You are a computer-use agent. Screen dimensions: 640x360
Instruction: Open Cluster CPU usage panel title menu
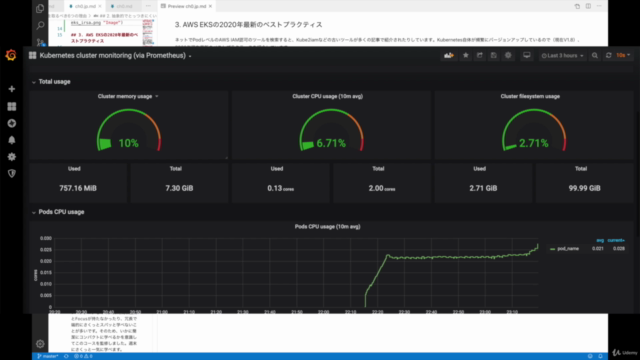(327, 96)
